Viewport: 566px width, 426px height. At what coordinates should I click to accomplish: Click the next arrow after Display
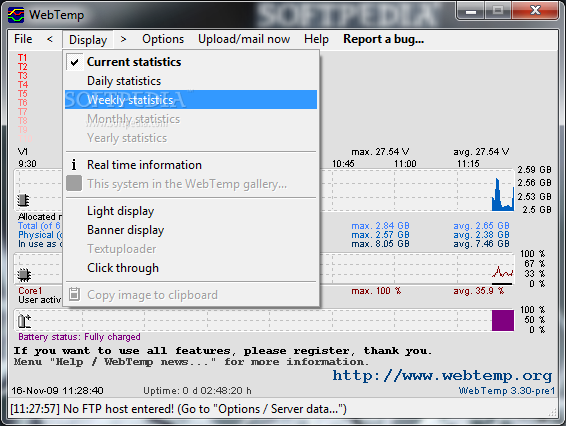123,39
